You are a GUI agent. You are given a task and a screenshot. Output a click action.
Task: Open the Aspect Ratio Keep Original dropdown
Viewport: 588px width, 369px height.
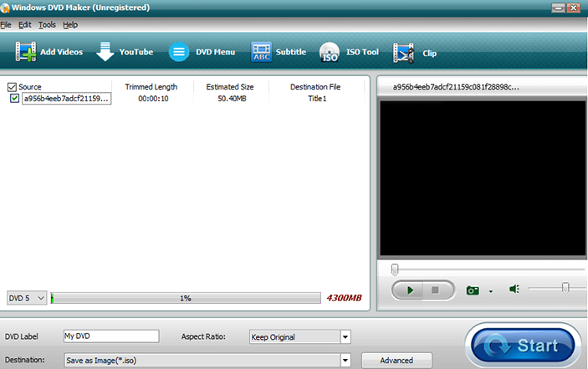pos(345,337)
